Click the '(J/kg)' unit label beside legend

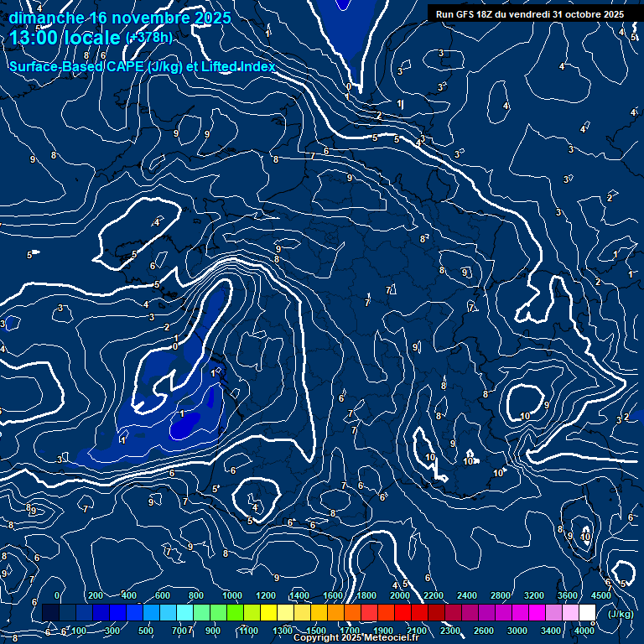pos(621,614)
